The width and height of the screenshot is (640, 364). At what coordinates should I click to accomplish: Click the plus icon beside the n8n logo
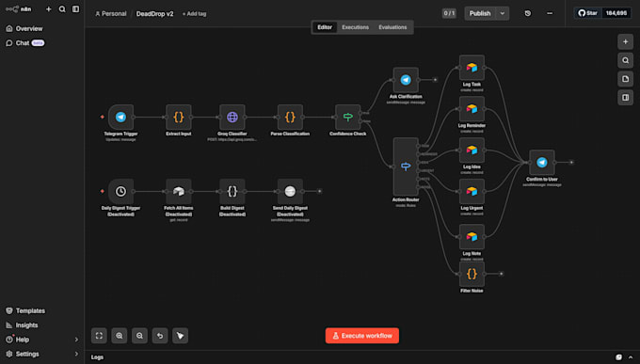49,9
